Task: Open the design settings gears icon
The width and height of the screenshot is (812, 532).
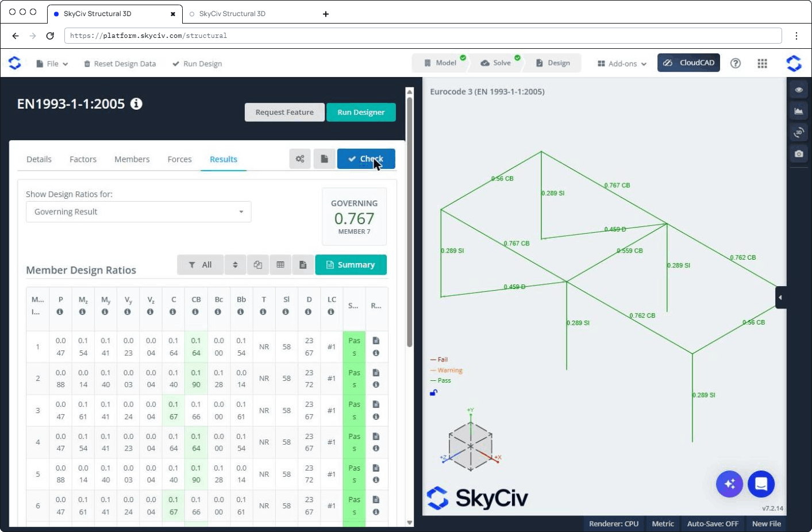Action: [x=300, y=159]
